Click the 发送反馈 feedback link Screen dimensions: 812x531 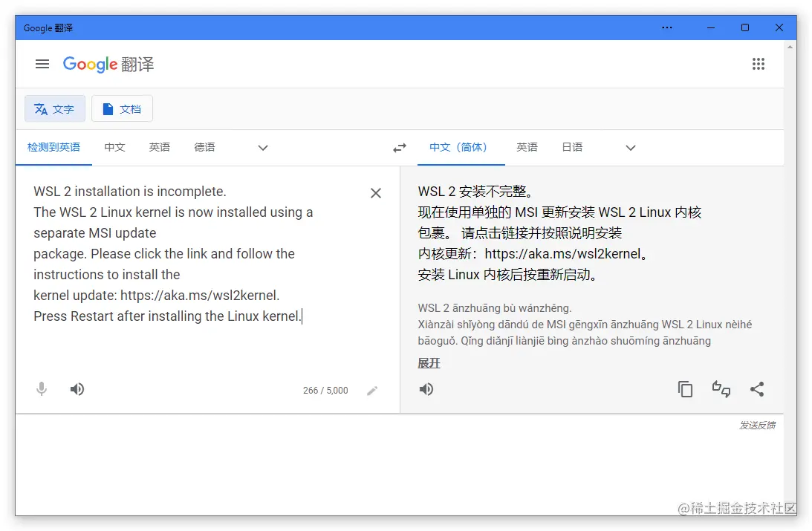point(757,426)
